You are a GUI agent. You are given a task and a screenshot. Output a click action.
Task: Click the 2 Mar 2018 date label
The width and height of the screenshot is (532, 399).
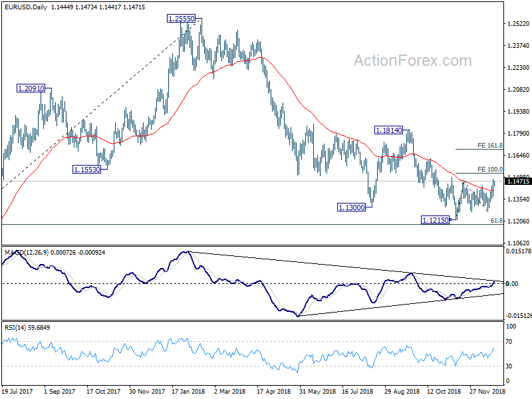229,391
